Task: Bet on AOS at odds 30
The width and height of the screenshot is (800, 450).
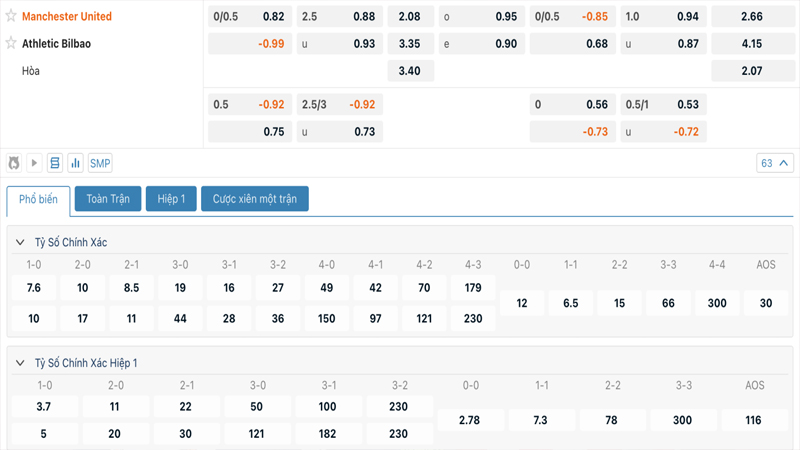Action: tap(766, 303)
